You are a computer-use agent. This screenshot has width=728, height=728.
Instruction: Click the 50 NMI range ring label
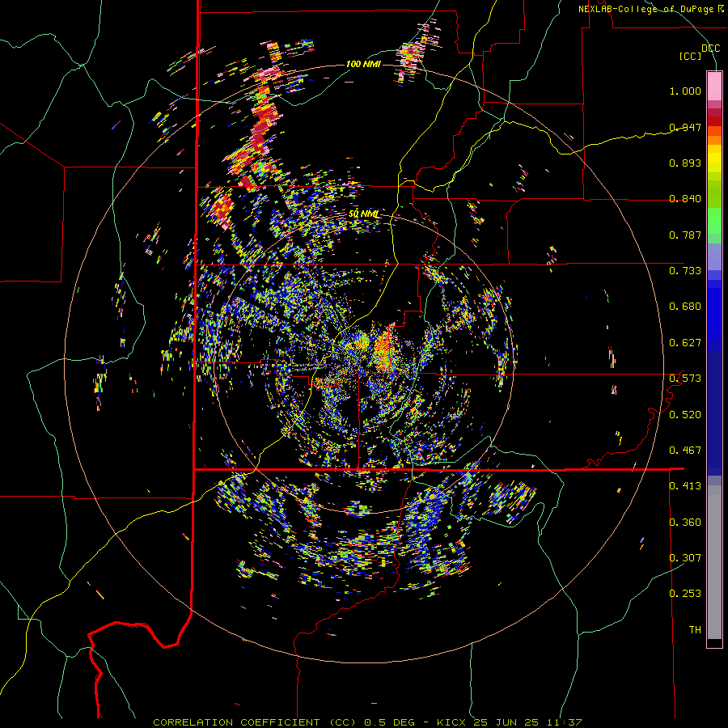[363, 214]
